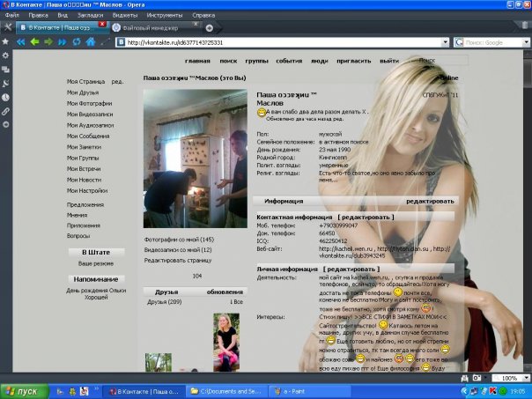Go to home page house icon
532x399 pixels.
click(90, 42)
